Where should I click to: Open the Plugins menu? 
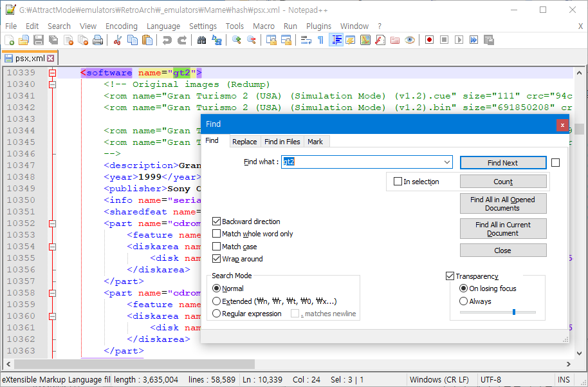click(318, 26)
